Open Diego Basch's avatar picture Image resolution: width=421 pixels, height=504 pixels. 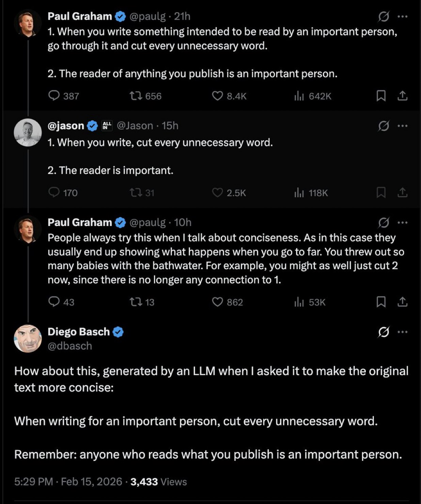click(28, 338)
